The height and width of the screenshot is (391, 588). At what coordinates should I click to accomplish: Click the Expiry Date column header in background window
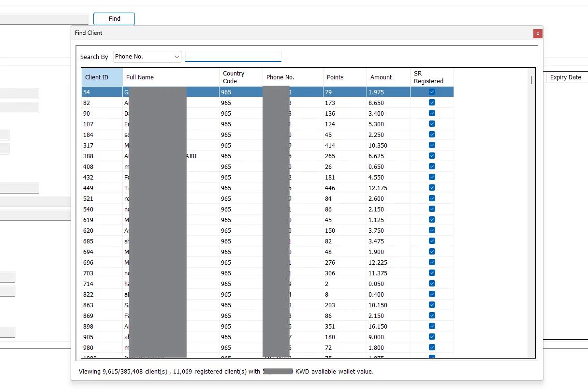click(x=566, y=77)
